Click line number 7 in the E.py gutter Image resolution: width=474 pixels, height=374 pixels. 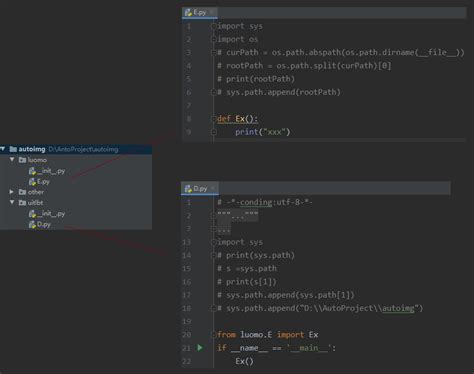(x=189, y=105)
